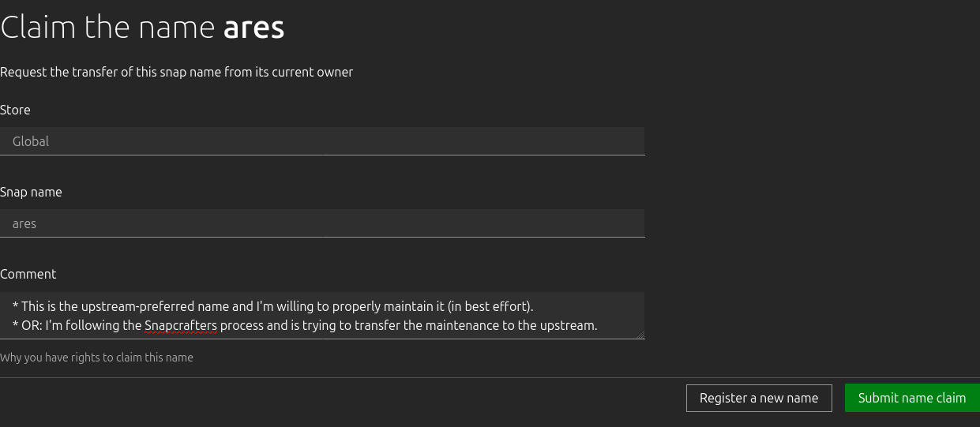Click the Register a new name button
The width and height of the screenshot is (980, 427).
(x=759, y=398)
